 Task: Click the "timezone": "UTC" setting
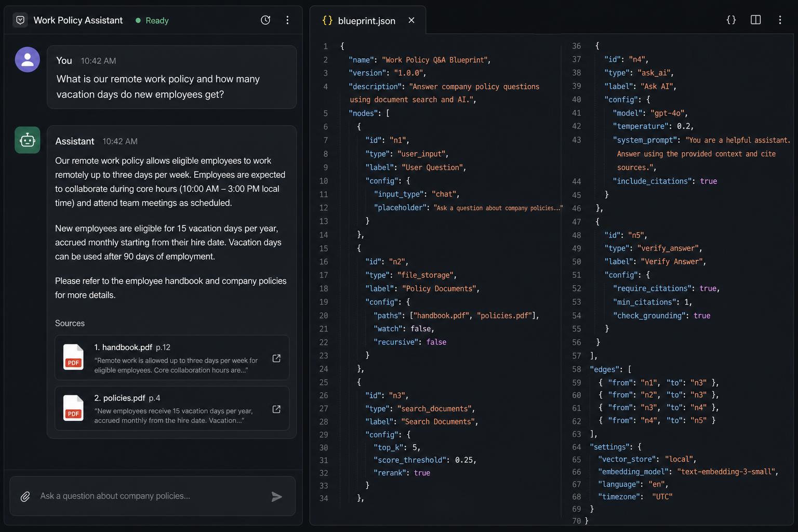(x=635, y=497)
